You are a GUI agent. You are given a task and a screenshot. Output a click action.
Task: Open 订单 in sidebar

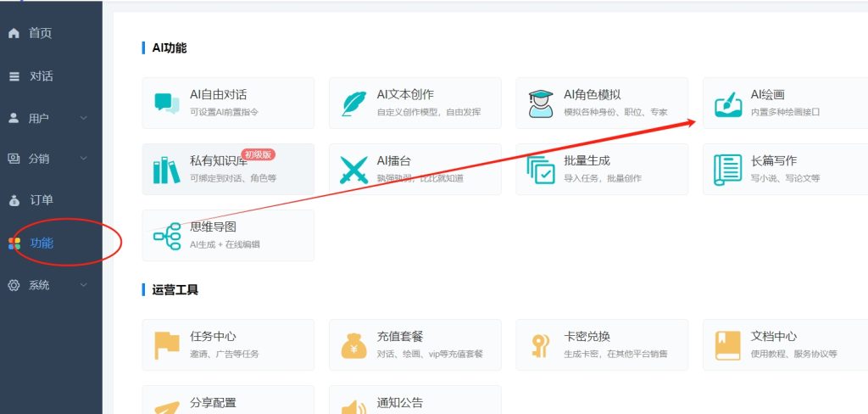click(x=42, y=200)
